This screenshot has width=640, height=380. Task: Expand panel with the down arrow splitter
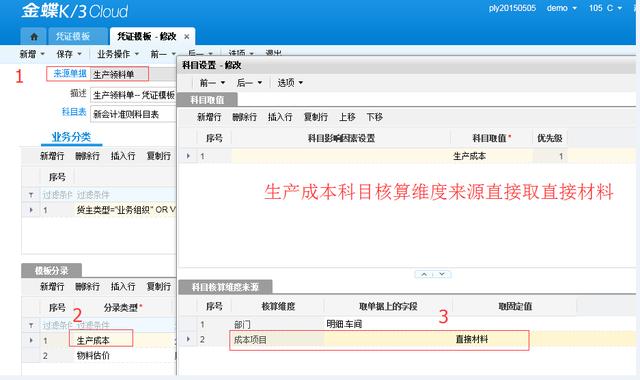(442, 274)
